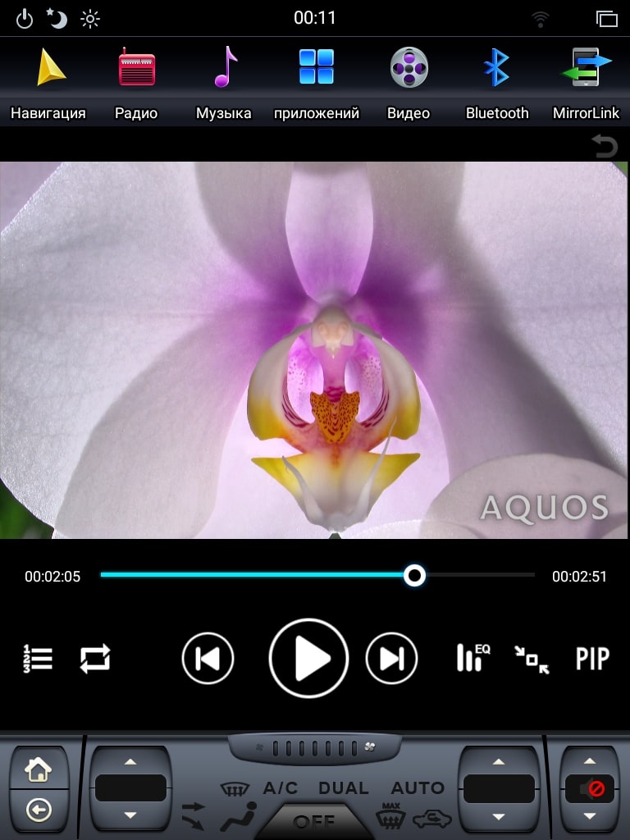This screenshot has width=630, height=840.
Task: Decrease volume down arrow
Action: click(x=589, y=816)
